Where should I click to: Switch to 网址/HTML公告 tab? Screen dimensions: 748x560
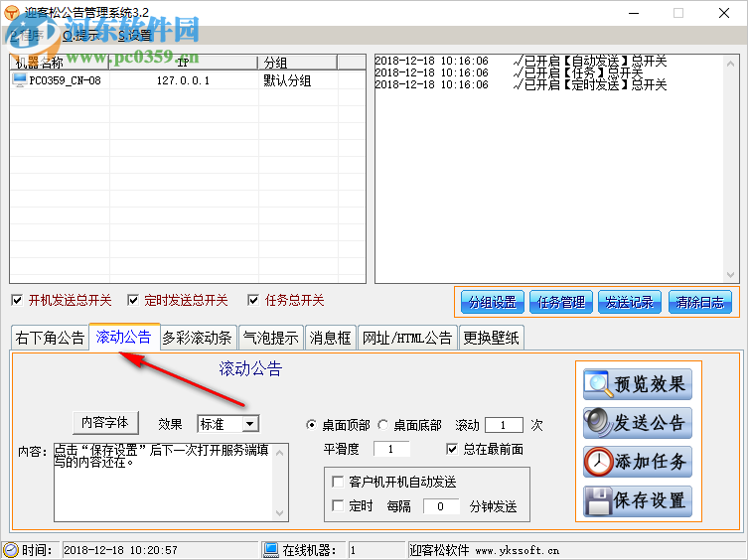tap(407, 338)
